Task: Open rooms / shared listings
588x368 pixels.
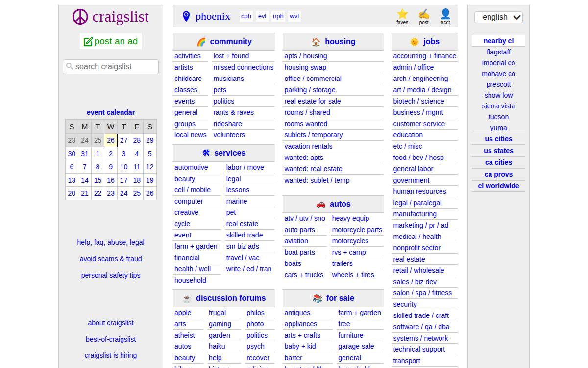Action: click(x=307, y=112)
